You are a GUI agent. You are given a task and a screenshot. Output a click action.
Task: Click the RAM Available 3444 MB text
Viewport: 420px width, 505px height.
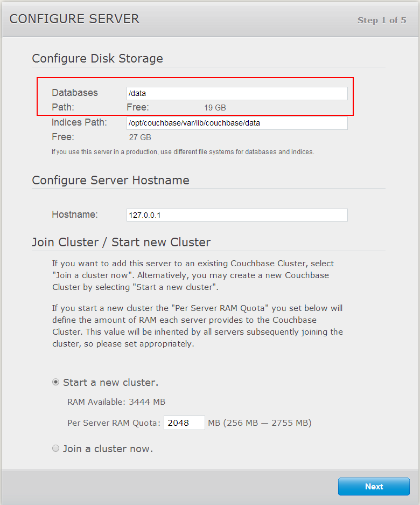116,402
